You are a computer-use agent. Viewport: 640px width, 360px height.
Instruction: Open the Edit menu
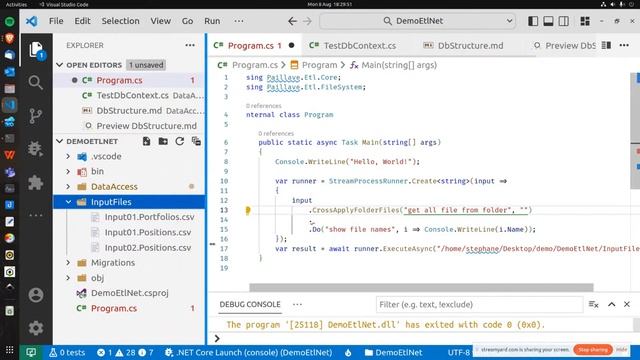(82, 21)
